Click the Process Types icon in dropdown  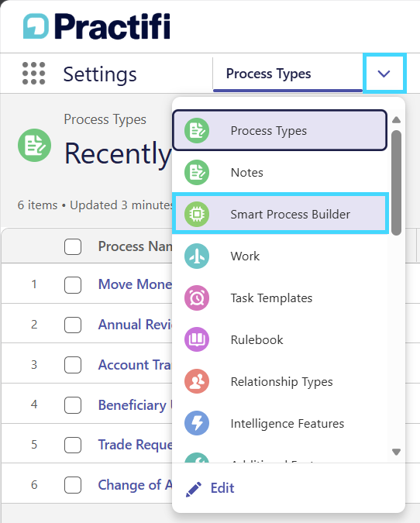(x=197, y=130)
